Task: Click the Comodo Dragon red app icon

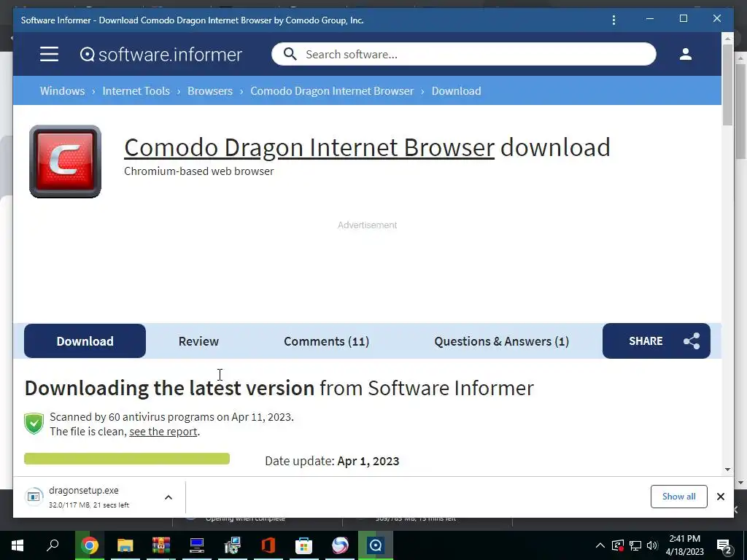Action: [x=65, y=161]
